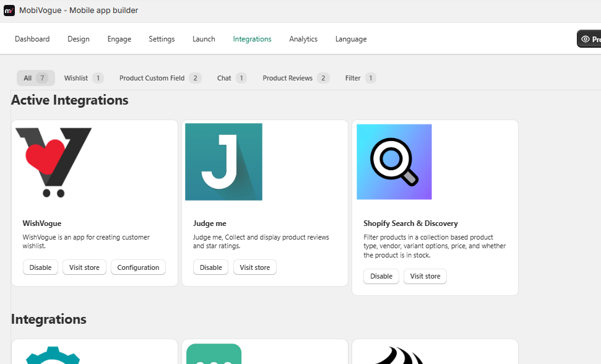Open the Language menu item
The height and width of the screenshot is (364, 601).
pyautogui.click(x=351, y=39)
